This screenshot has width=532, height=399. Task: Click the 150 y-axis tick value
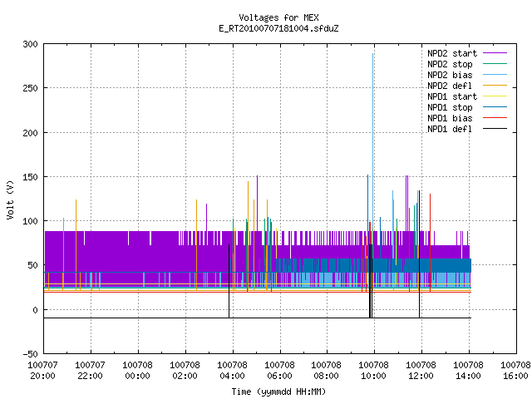30,177
